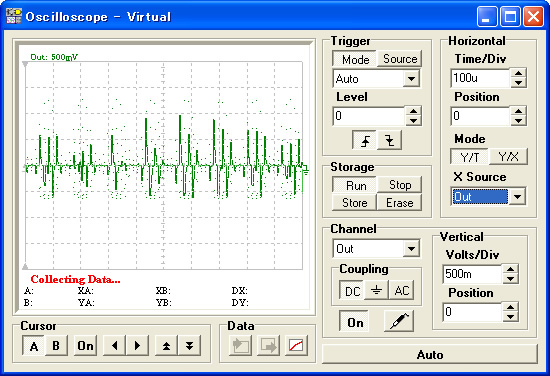This screenshot has width=550, height=376.
Task: Toggle the channel On button
Action: [x=354, y=321]
